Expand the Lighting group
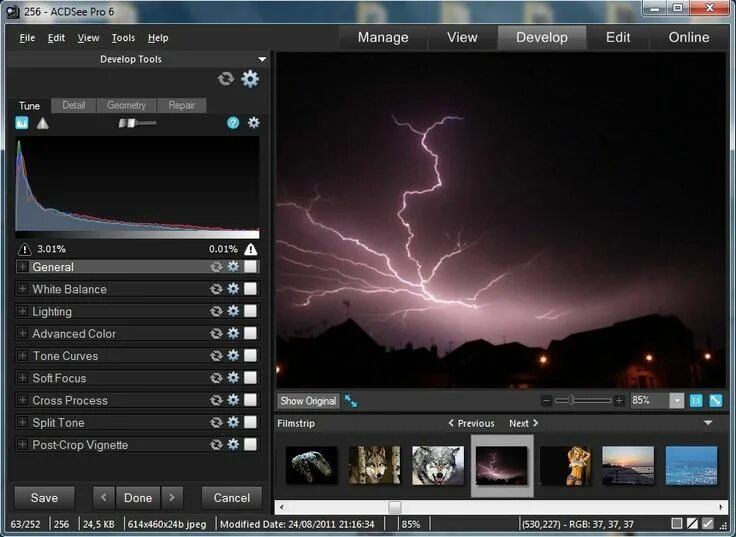 click(x=22, y=311)
